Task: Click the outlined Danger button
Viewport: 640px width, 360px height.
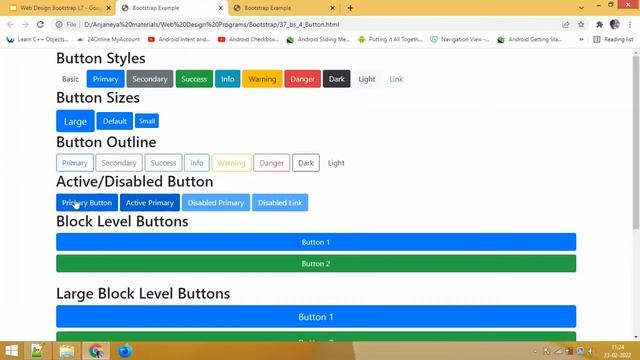Action: tap(271, 163)
